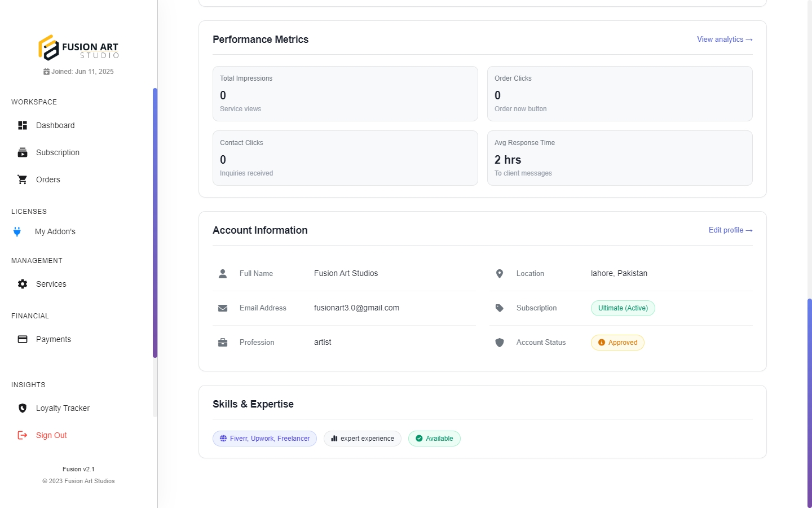Click the Fiverr, Upwork, Freelancer tag
The width and height of the screenshot is (812, 508).
point(264,439)
